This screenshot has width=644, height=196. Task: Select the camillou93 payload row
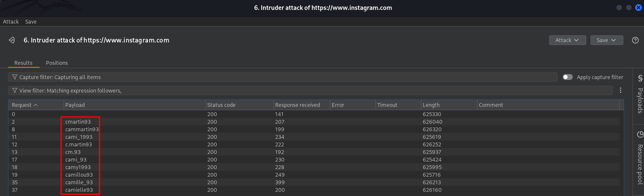[314, 175]
